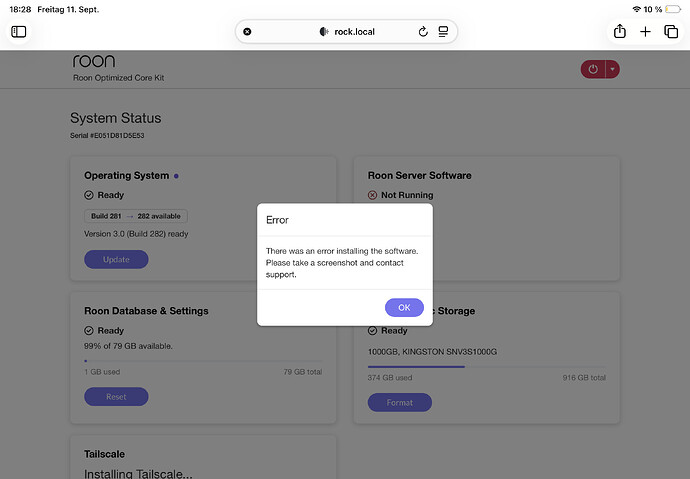
Task: Click the Build 281 to 282 available badge
Action: coord(136,216)
